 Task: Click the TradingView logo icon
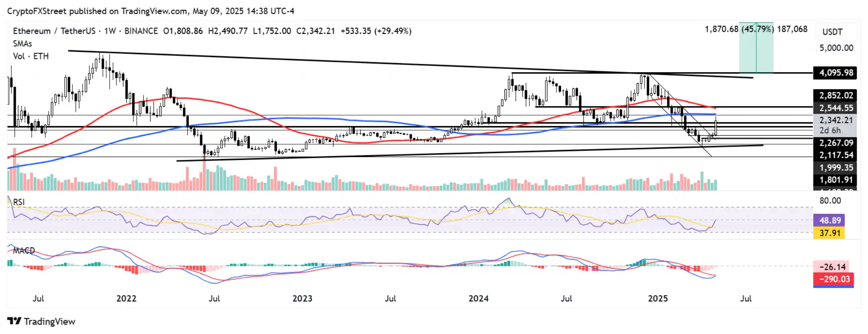click(14, 321)
